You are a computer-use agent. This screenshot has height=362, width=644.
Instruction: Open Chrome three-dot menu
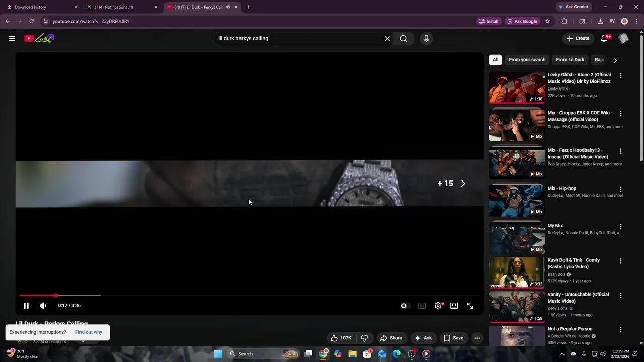tap(636, 21)
